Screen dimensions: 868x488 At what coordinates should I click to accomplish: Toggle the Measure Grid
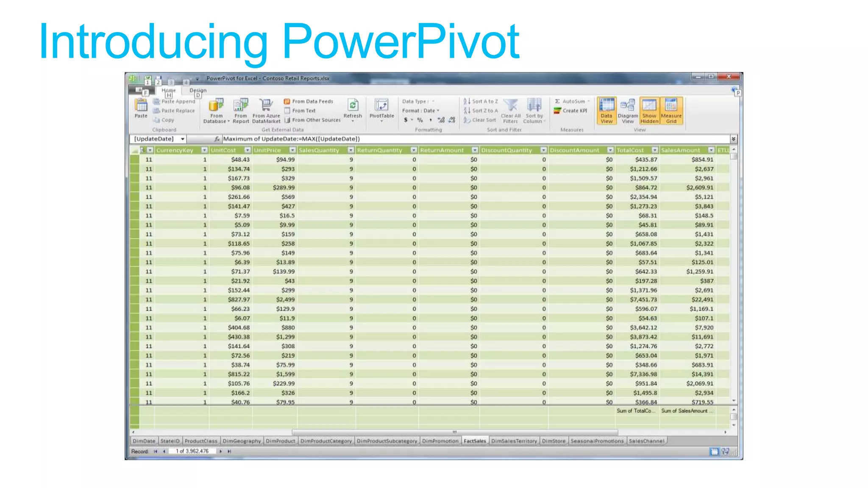pyautogui.click(x=671, y=111)
